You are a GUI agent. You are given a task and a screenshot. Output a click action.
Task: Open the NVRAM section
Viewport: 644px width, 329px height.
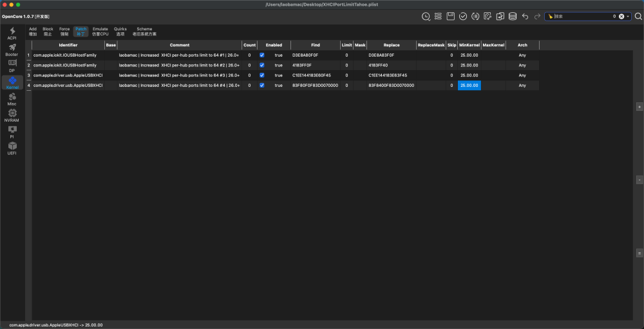coord(12,115)
